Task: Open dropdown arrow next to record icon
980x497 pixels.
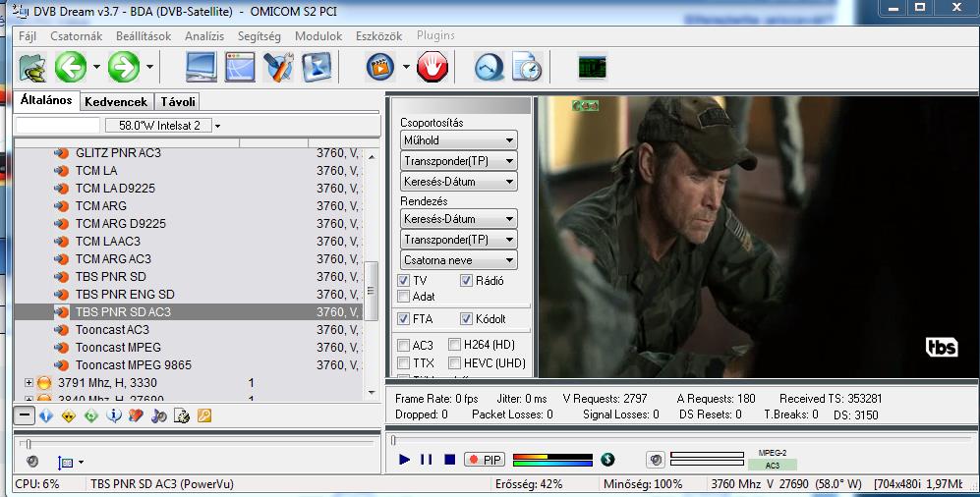Action: click(x=406, y=66)
